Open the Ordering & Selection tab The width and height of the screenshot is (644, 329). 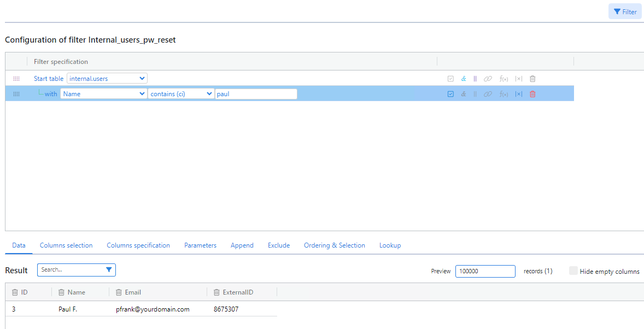point(334,245)
